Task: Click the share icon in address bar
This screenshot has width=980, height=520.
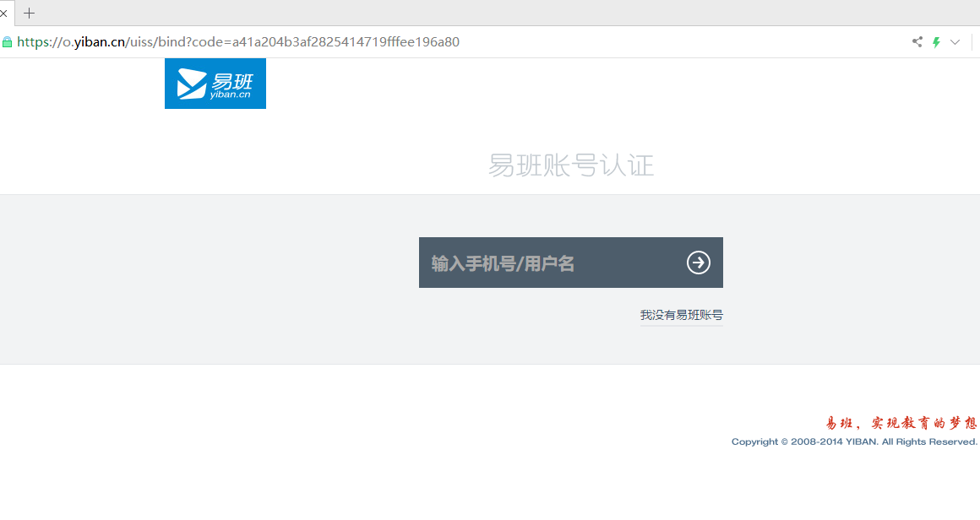Action: pos(917,42)
